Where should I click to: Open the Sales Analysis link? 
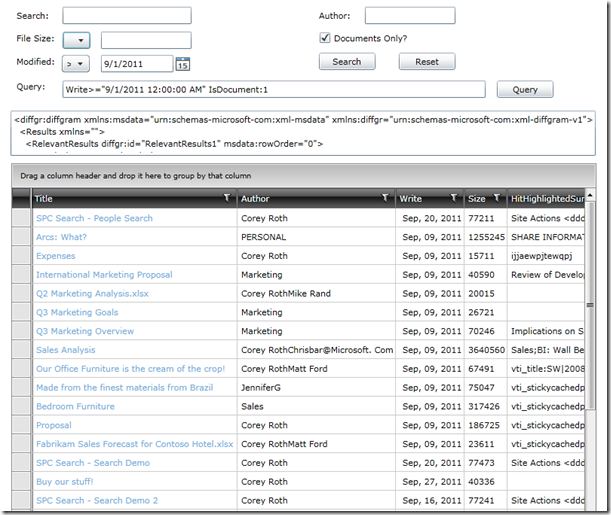[x=65, y=350]
